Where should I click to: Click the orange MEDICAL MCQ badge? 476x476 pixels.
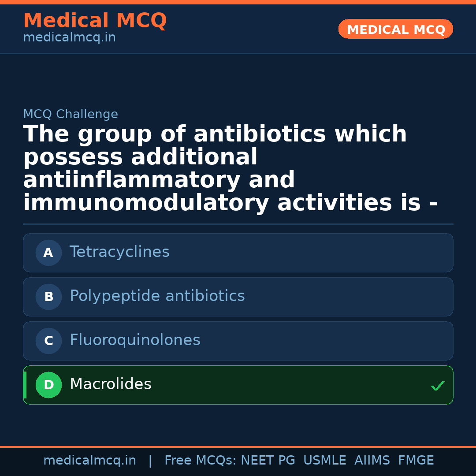coord(395,29)
